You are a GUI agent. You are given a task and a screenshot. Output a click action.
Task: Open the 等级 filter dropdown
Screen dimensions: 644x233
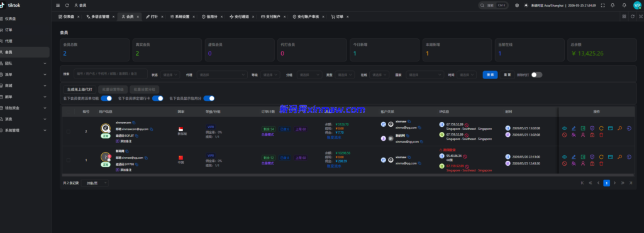[x=270, y=75]
